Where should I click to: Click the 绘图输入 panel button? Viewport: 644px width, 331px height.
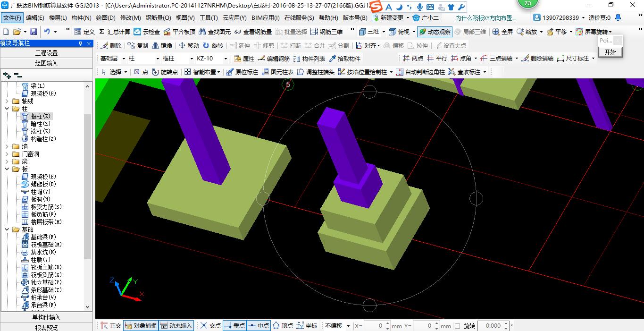point(47,63)
